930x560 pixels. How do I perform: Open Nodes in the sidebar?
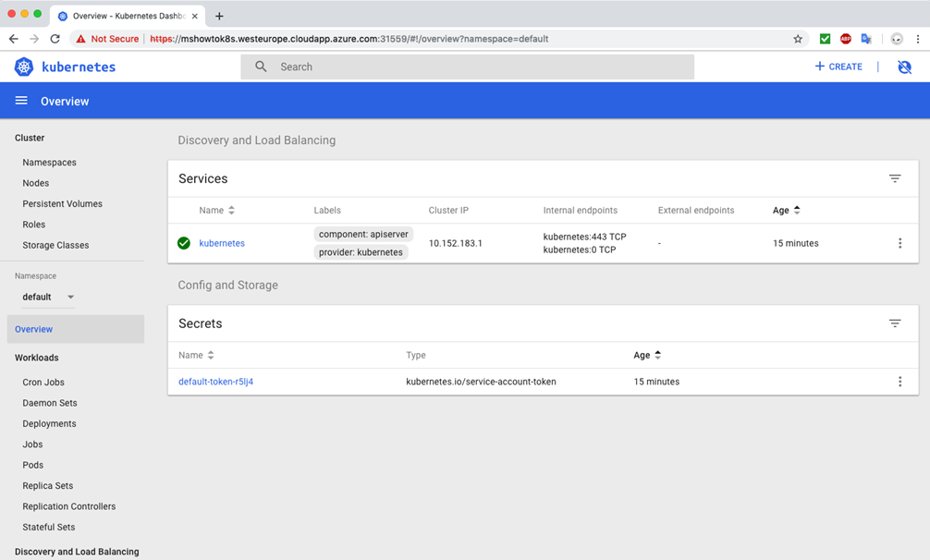35,183
